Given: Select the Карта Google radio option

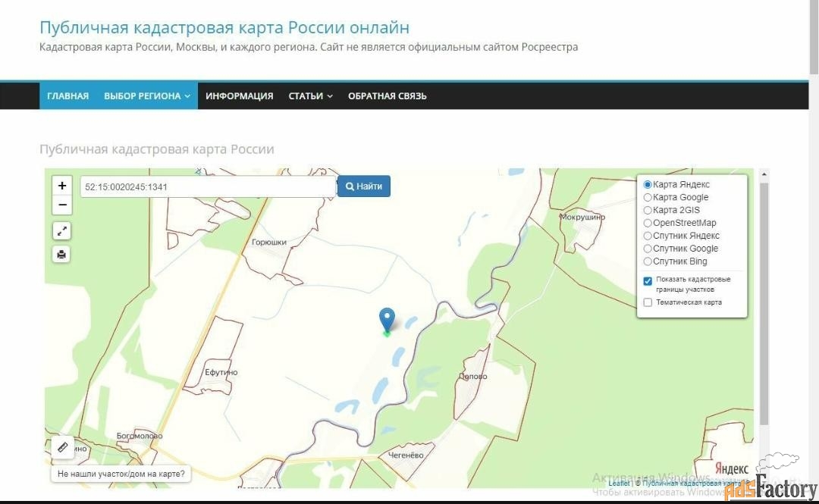Looking at the screenshot, I should 648,198.
